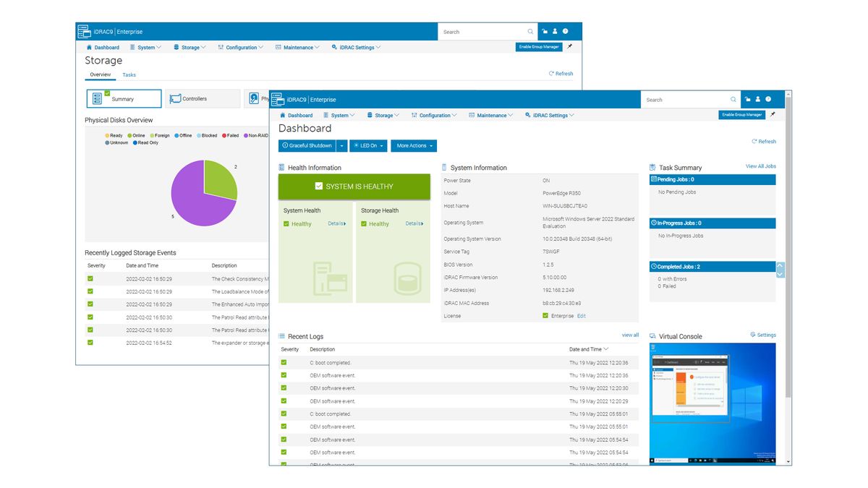Open the help question-mark icon in Dashboard window header
The height and width of the screenshot is (488, 868).
[768, 100]
